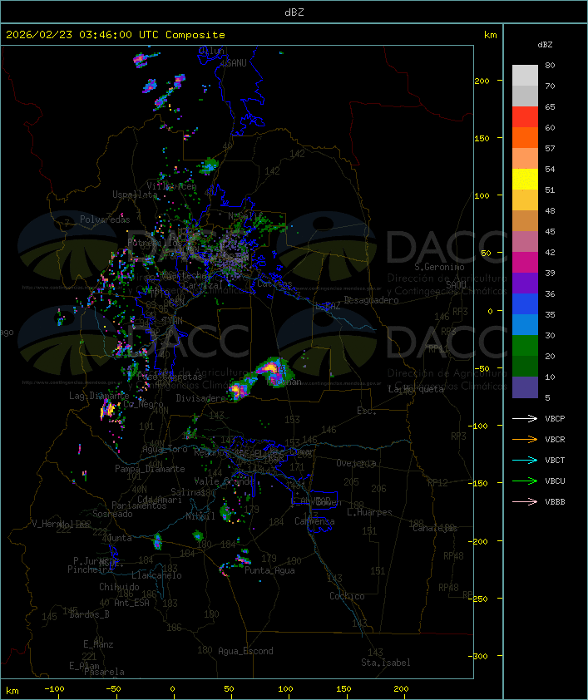Pick the bright green 20-30 dBZ legend color

(525, 346)
